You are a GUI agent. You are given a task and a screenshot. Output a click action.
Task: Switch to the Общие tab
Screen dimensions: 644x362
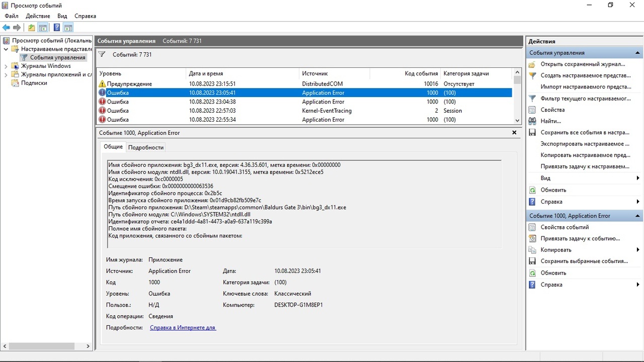pyautogui.click(x=113, y=147)
